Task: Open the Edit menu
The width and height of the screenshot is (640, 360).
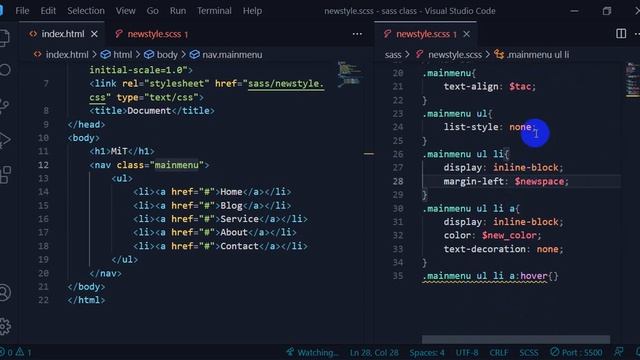Action: tap(48, 11)
